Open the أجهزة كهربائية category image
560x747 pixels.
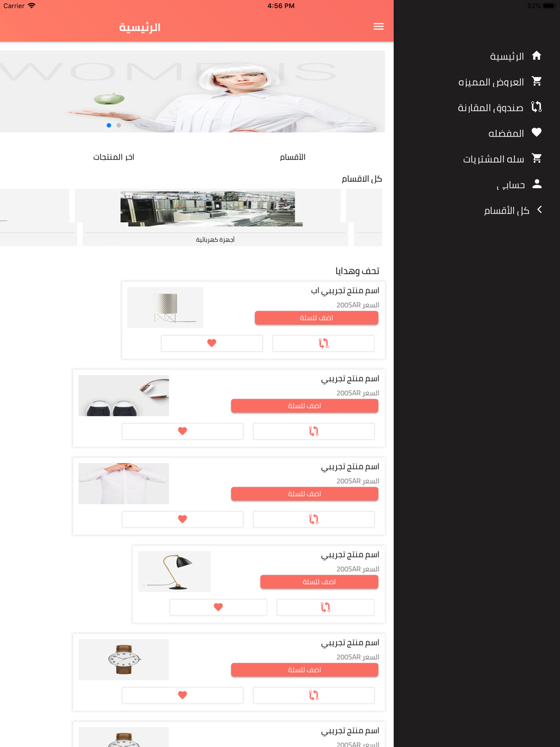coord(212,209)
